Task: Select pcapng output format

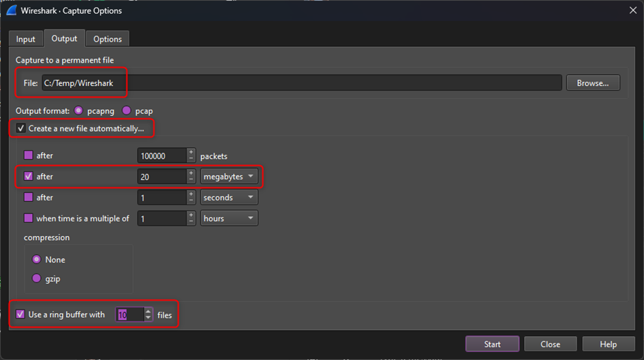Action: (78, 110)
